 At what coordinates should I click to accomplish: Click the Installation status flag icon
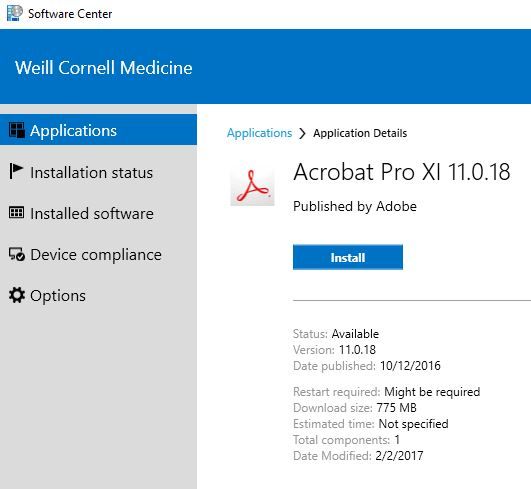point(16,171)
